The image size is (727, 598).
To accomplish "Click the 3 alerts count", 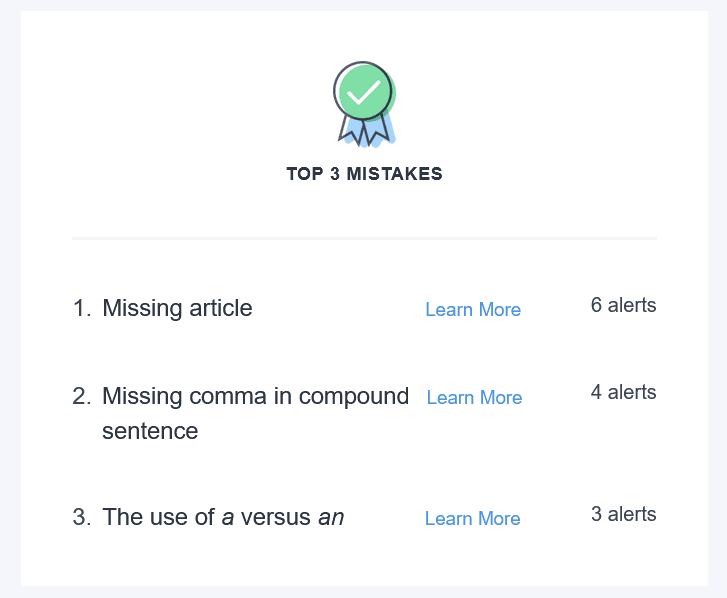I will point(623,515).
